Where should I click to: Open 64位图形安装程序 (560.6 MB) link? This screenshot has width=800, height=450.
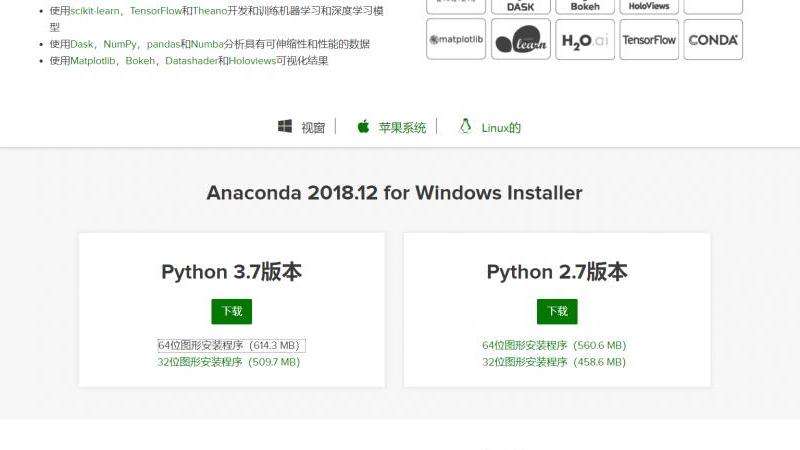tap(554, 345)
